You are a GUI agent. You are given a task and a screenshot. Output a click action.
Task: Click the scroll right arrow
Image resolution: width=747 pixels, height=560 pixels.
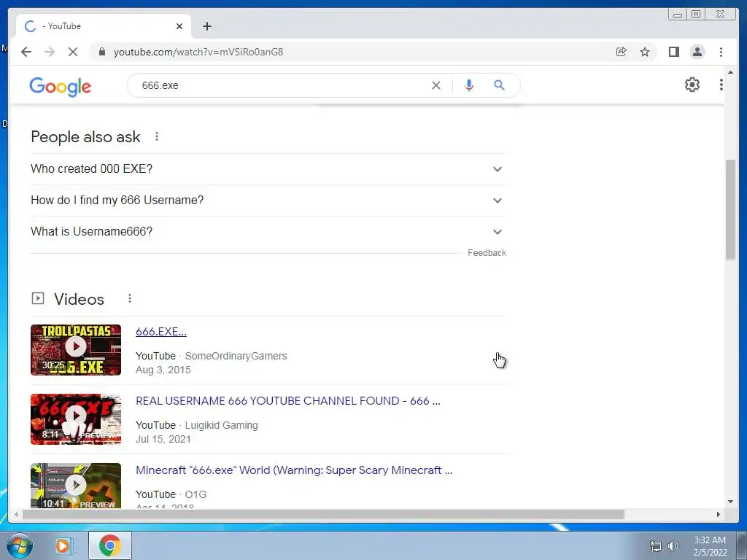pyautogui.click(x=719, y=514)
